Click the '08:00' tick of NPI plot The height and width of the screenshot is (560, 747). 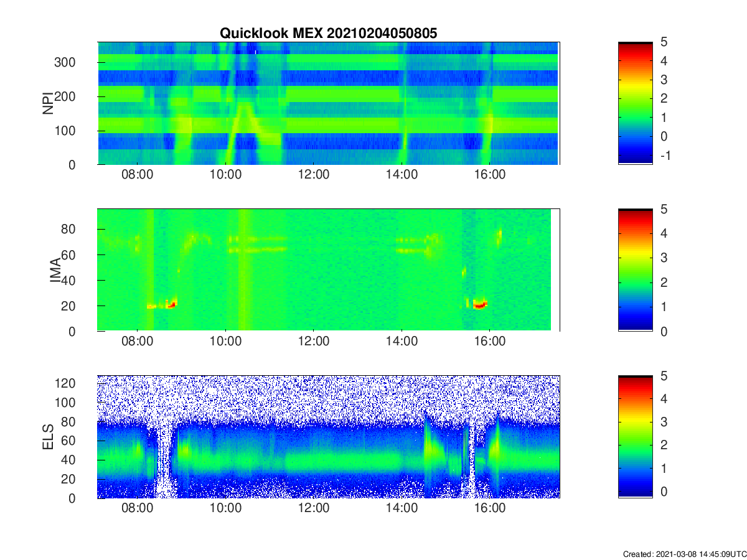[137, 175]
